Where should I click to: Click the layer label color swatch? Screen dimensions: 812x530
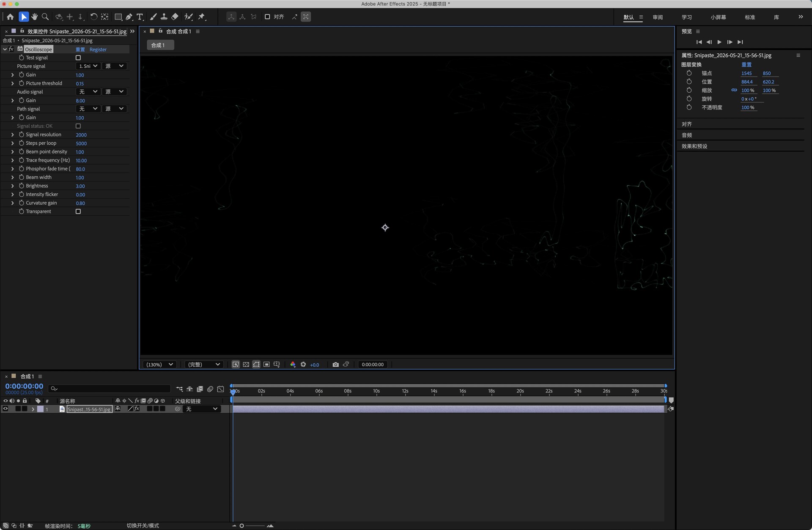(x=40, y=409)
